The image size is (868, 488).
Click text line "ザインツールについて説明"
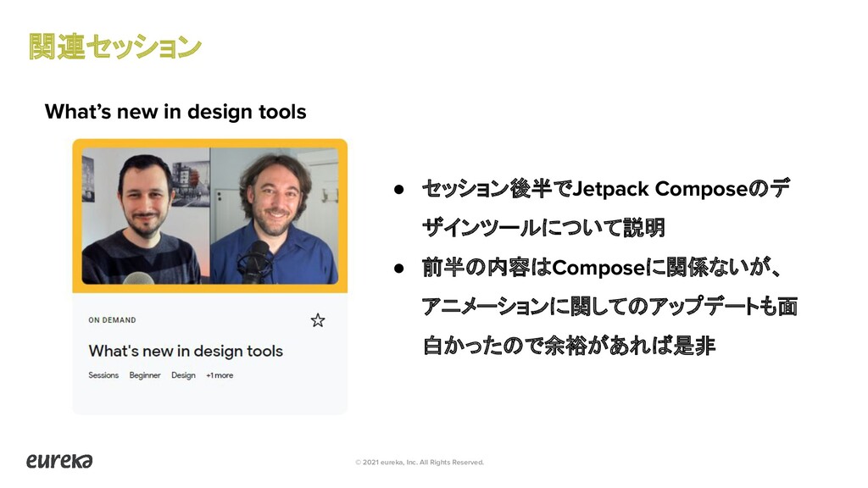543,227
